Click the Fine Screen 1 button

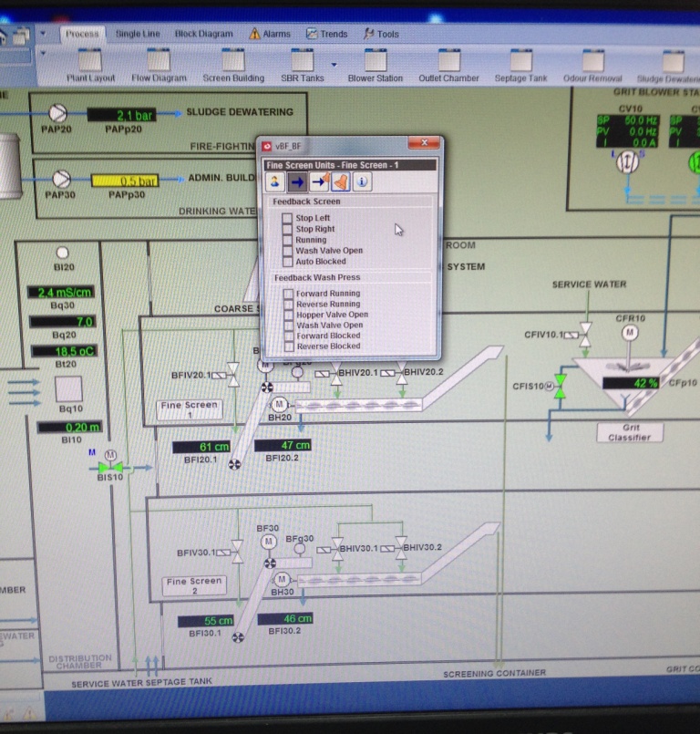click(189, 409)
